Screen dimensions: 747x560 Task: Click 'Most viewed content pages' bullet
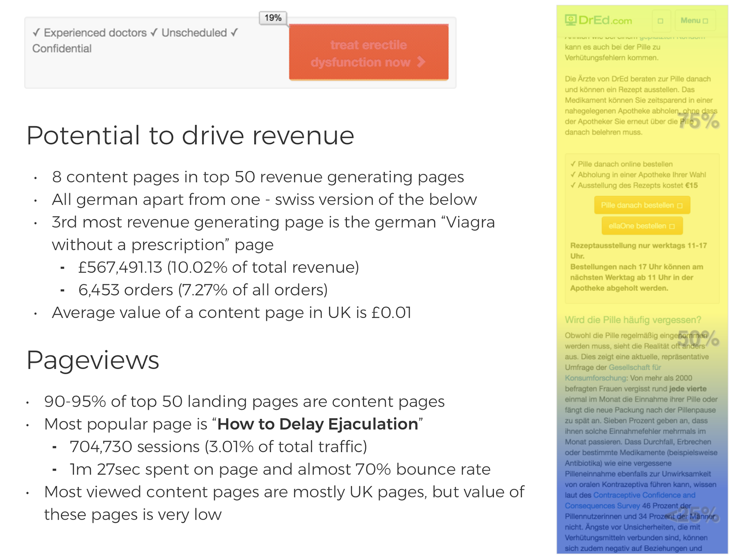click(284, 503)
